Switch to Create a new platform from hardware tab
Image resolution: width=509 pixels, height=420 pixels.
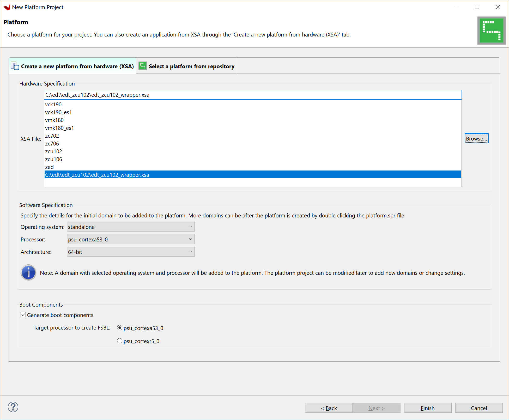point(72,66)
